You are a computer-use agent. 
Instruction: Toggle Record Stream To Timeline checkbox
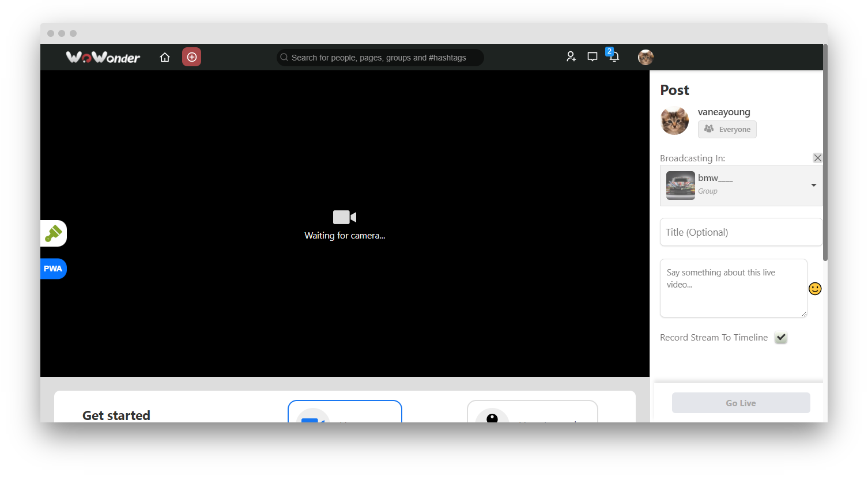point(780,337)
